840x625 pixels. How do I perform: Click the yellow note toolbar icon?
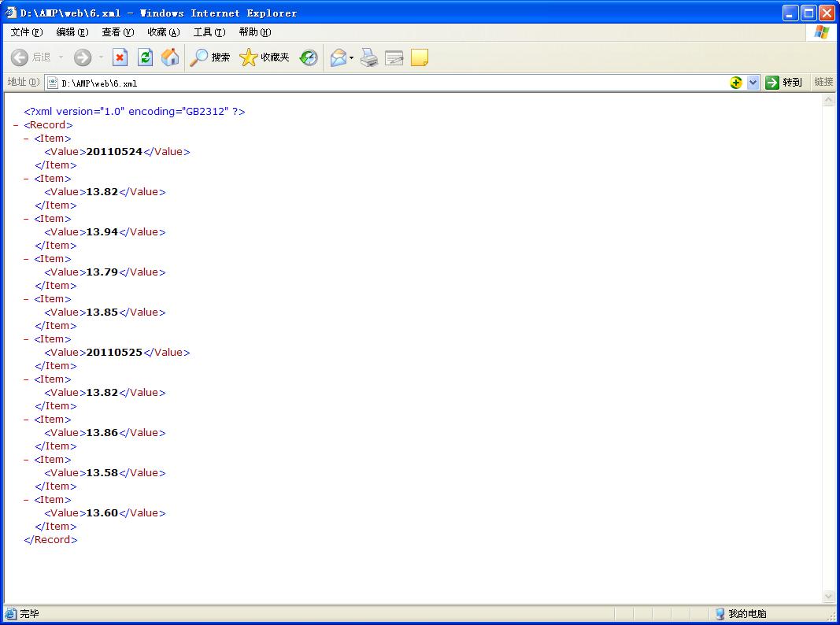[x=420, y=57]
